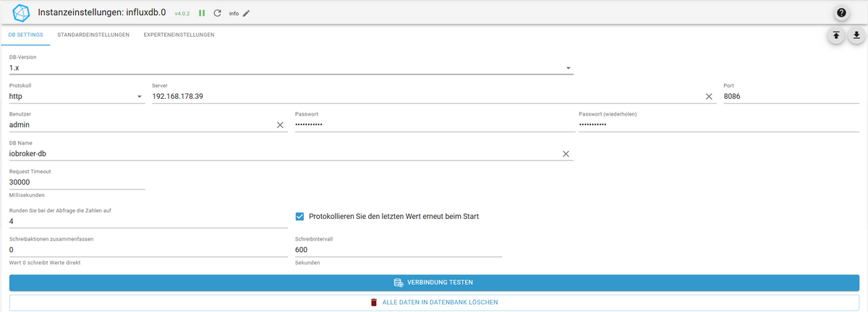Image resolution: width=868 pixels, height=312 pixels.
Task: Click the Passwort (wiederholen) field
Action: (x=719, y=125)
